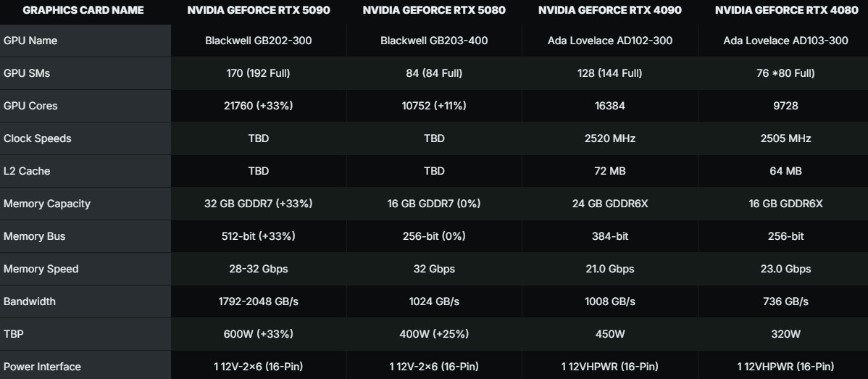868x379 pixels.
Task: Click the L2 Cache row label
Action: coord(27,171)
